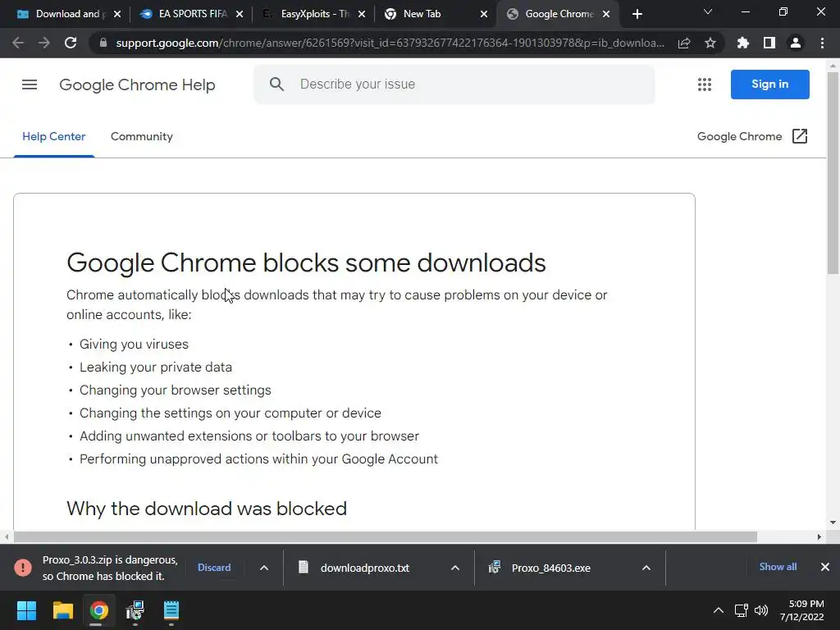Viewport: 840px width, 630px height.
Task: Open Proxo_84603.exe from the downloads shelf
Action: pos(550,568)
